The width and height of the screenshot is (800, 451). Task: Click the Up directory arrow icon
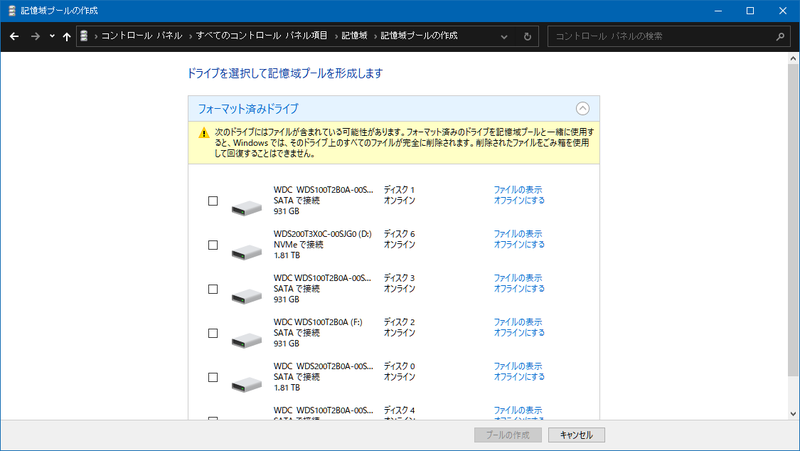[66, 36]
